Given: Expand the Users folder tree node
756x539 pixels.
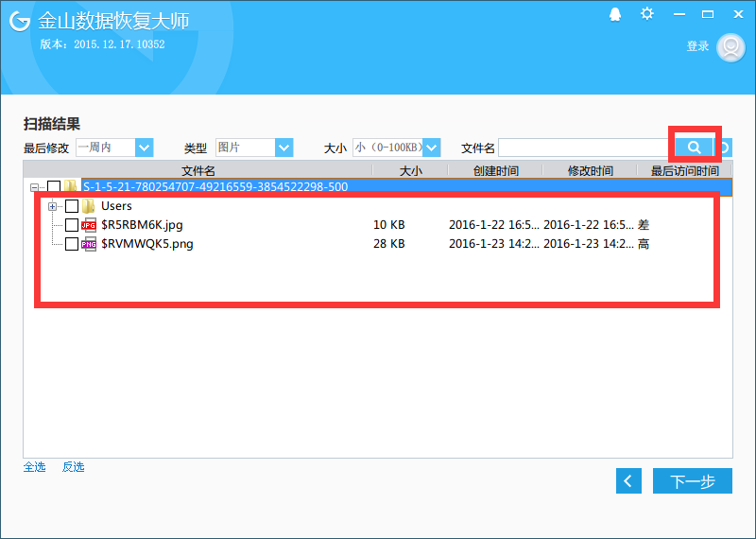Looking at the screenshot, I should tap(53, 206).
